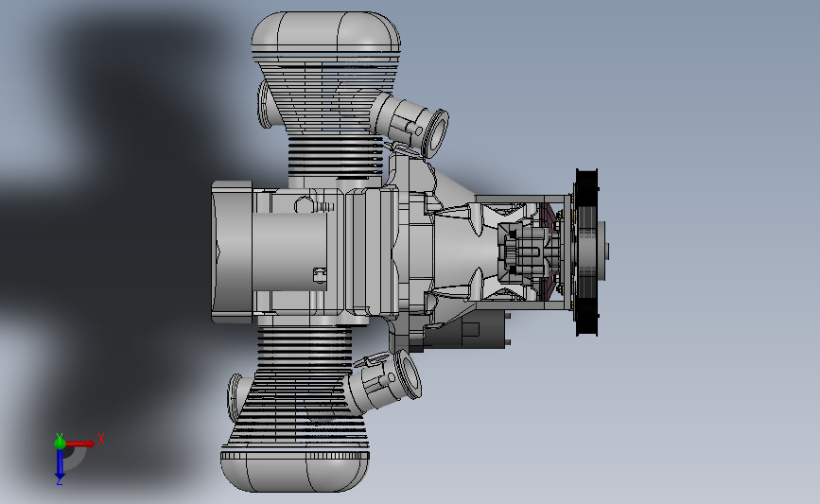Click the green Y axis origin ball

point(60,443)
